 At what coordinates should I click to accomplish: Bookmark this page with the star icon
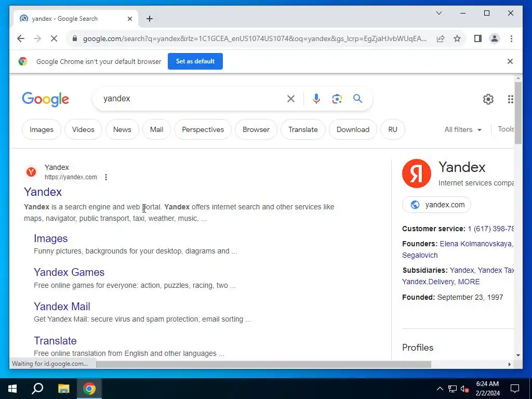coord(457,38)
